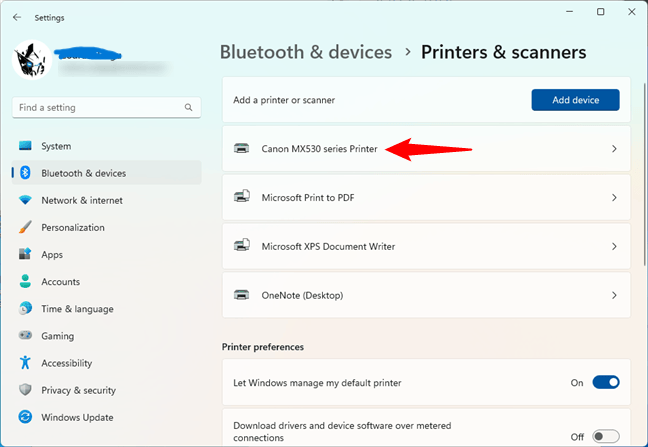Click the Accessibility figure icon
The image size is (648, 447).
(25, 363)
